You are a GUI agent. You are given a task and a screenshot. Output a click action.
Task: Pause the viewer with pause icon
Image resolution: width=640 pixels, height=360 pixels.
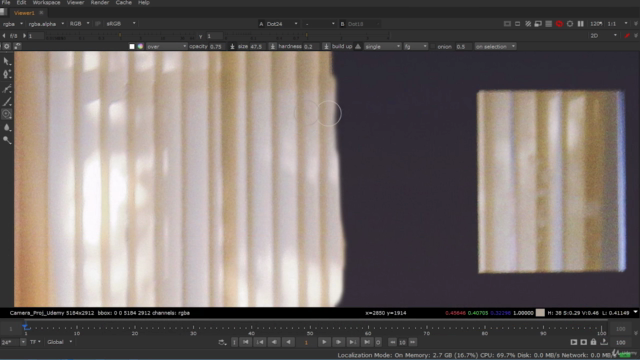(580, 24)
